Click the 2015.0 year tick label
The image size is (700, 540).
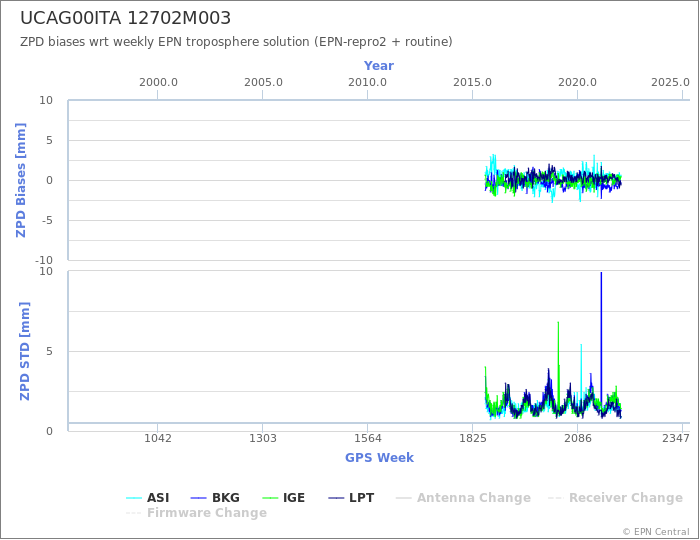click(x=472, y=83)
